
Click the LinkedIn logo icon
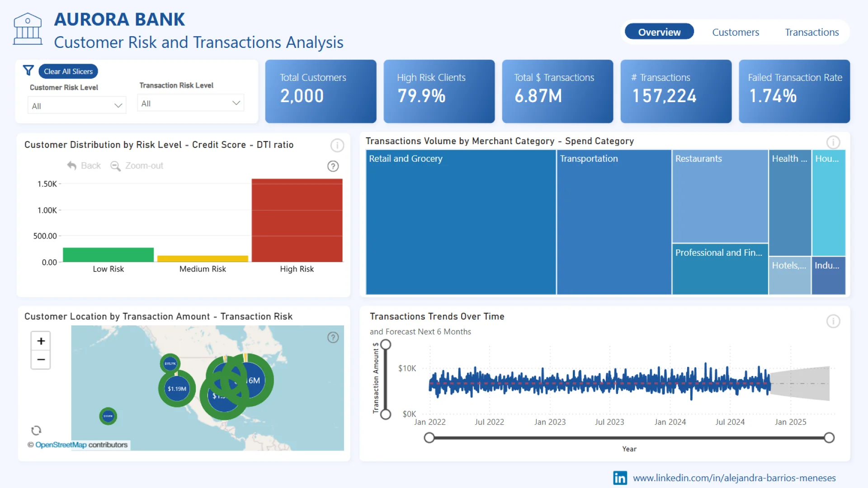(x=620, y=478)
